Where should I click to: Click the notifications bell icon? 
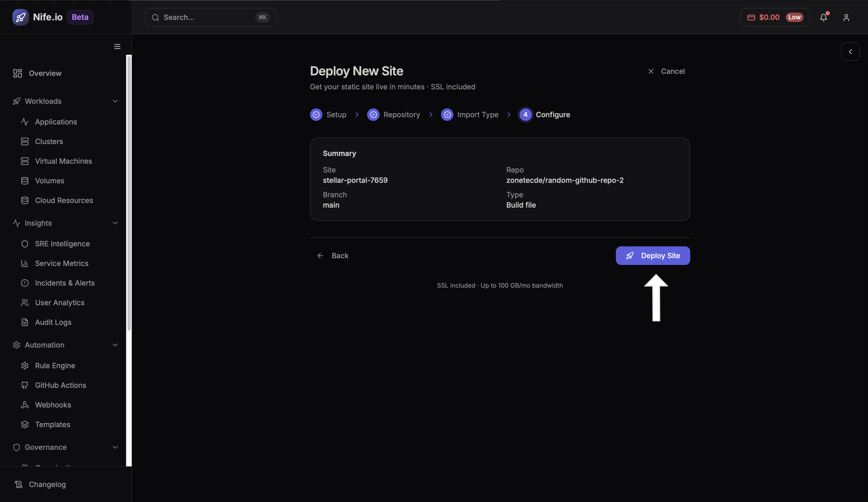tap(823, 17)
